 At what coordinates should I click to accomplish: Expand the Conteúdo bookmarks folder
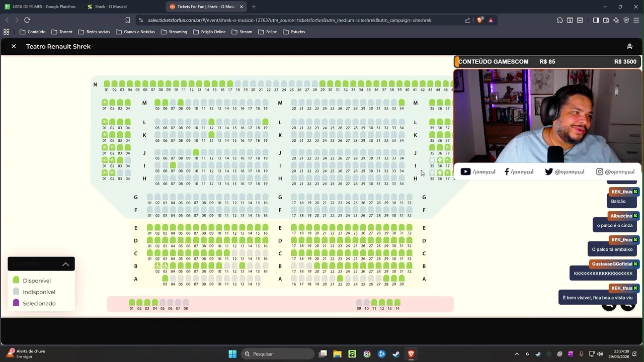(x=32, y=32)
